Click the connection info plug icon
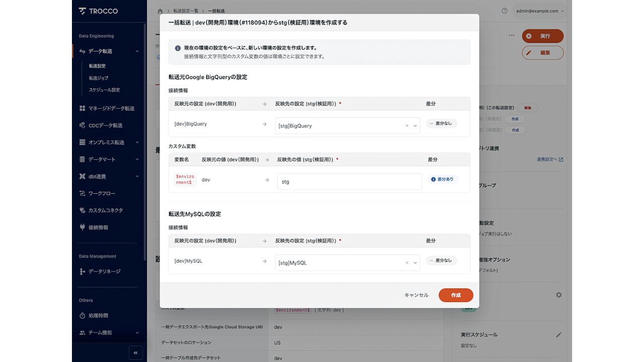Viewport: 644px width, 362px height. [x=83, y=227]
